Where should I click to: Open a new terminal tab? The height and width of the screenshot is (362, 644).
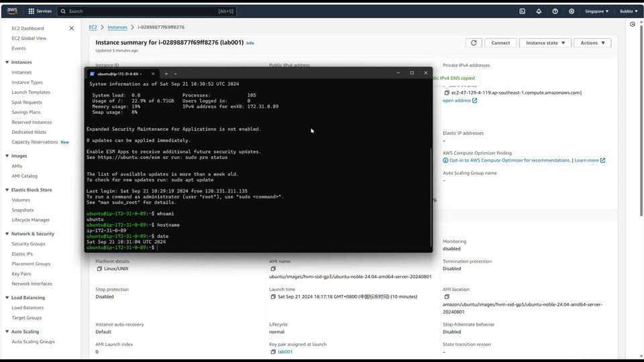point(166,74)
